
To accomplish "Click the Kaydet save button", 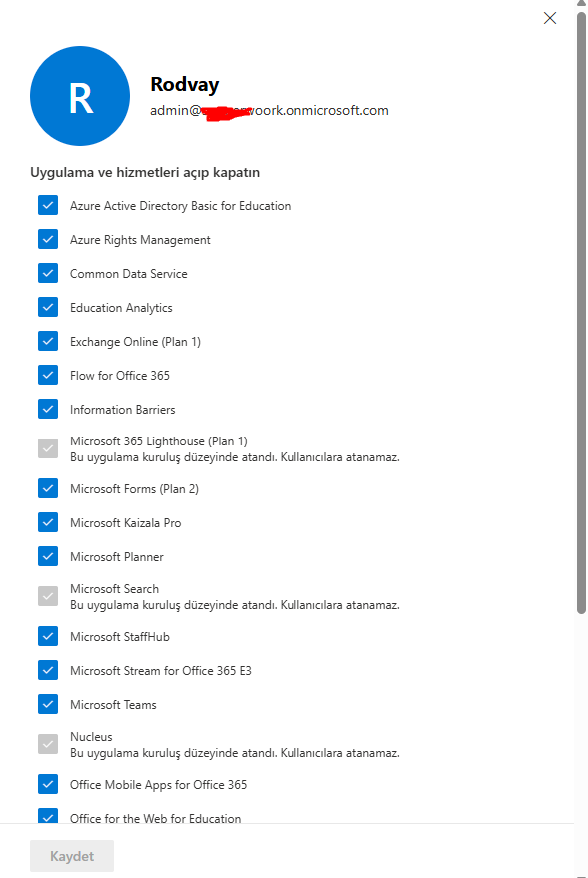I will [72, 856].
